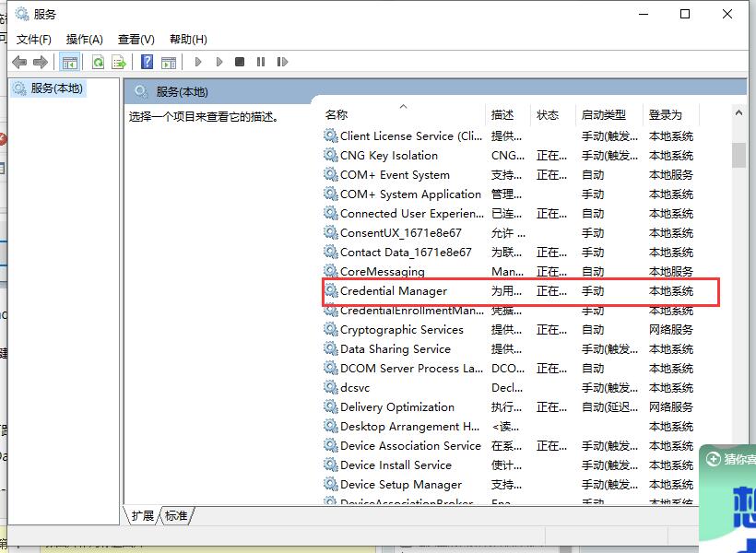Open the 操作(A) menu
The image size is (756, 553).
click(x=85, y=39)
